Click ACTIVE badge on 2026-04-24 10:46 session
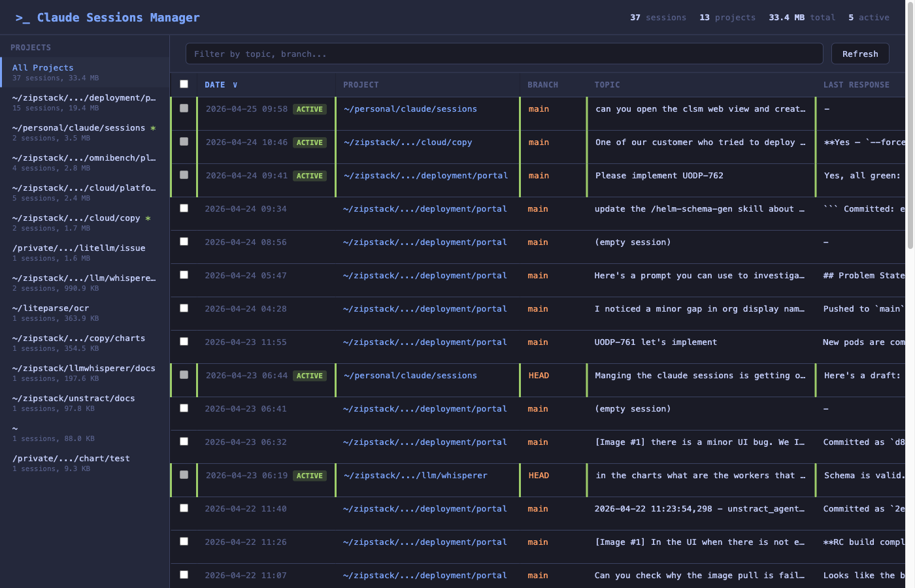The image size is (915, 588). click(309, 143)
